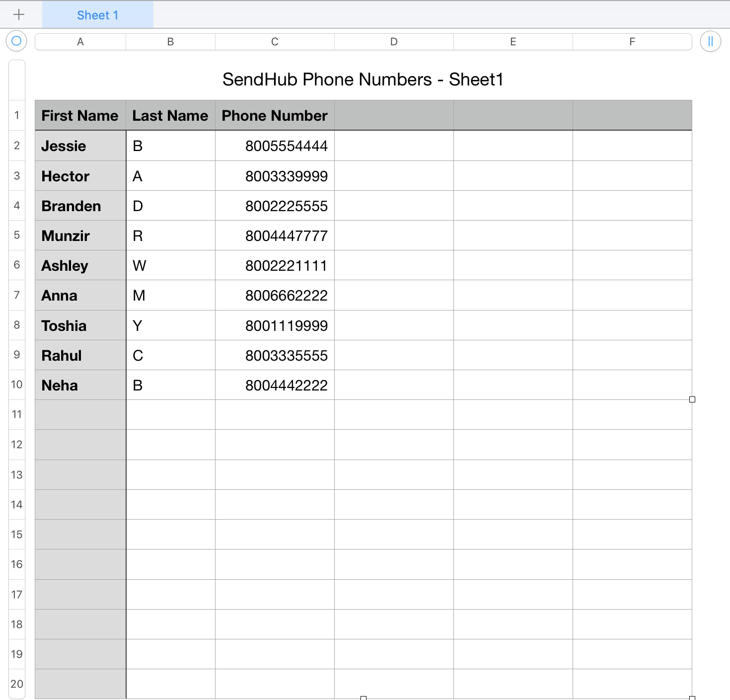
Task: Select phone number 8003335555
Action: 275,355
